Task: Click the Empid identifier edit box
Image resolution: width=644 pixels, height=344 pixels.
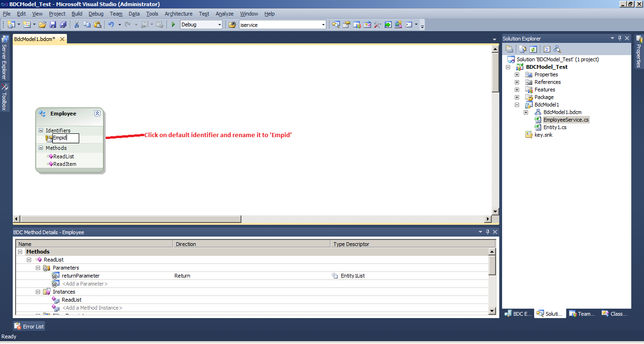Action: [66, 138]
